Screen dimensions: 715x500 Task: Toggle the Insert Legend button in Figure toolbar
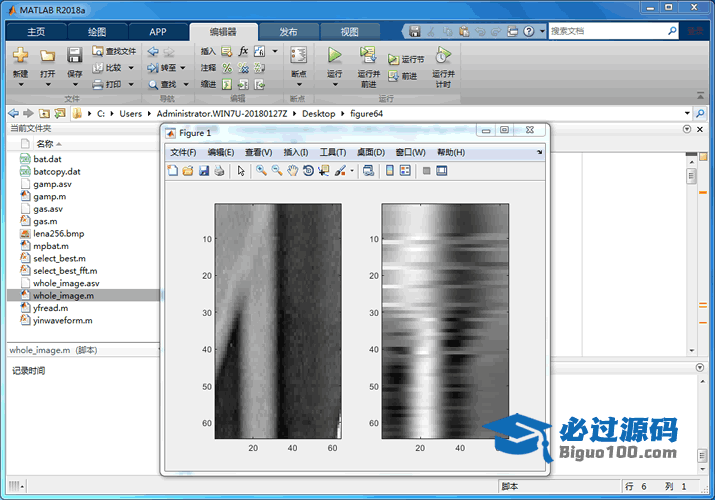point(405,171)
